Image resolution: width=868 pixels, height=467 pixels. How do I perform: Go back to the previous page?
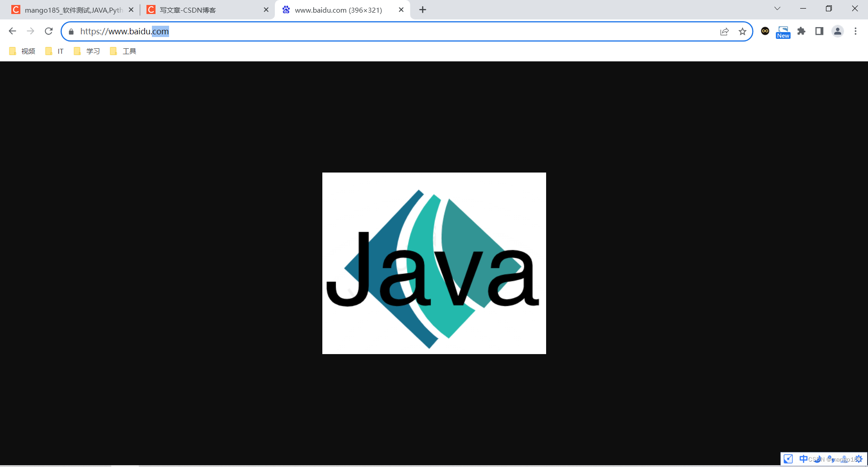12,31
